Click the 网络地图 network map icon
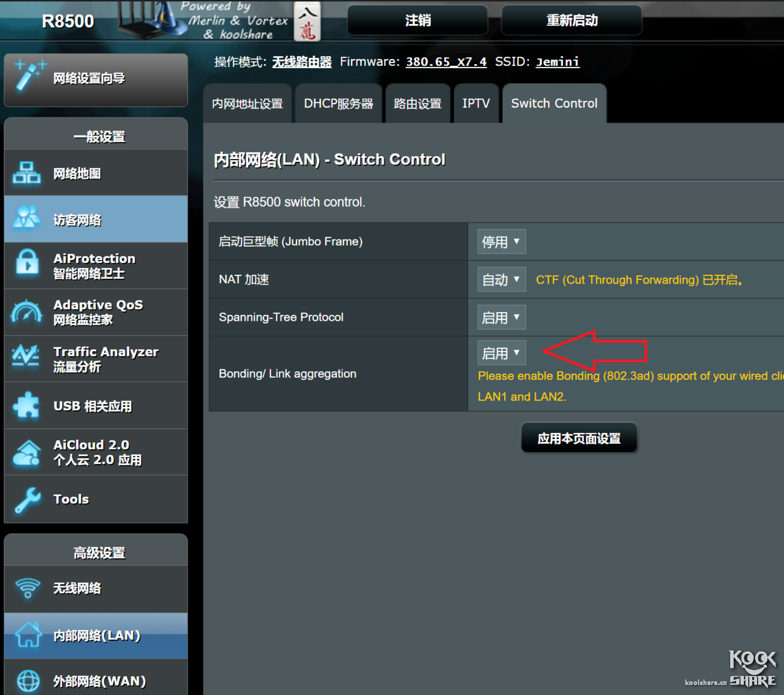 [x=26, y=173]
